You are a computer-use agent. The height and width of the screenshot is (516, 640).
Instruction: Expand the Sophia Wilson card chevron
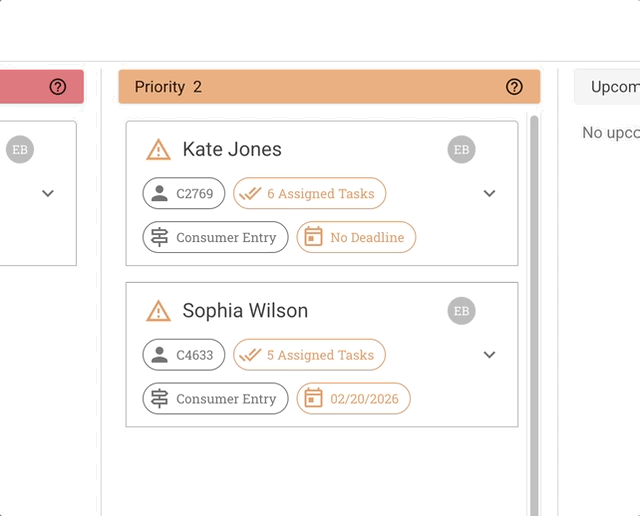489,355
